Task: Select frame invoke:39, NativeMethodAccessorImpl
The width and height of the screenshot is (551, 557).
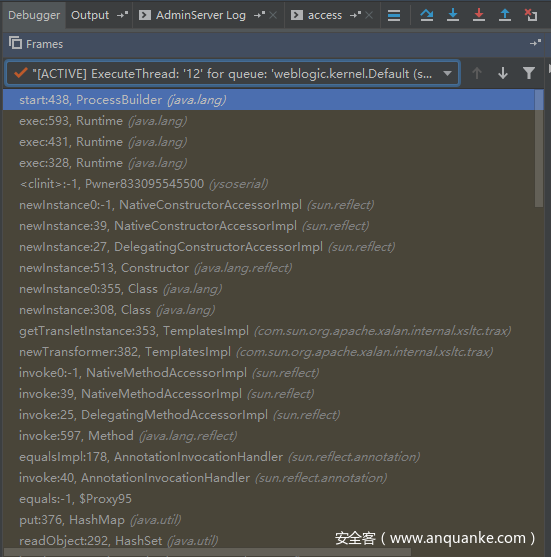Action: (x=268, y=394)
